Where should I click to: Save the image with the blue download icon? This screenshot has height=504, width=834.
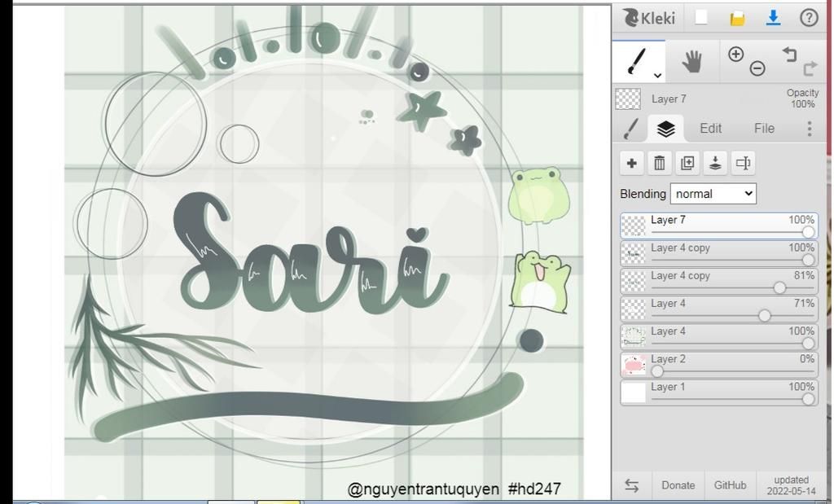[x=774, y=18]
